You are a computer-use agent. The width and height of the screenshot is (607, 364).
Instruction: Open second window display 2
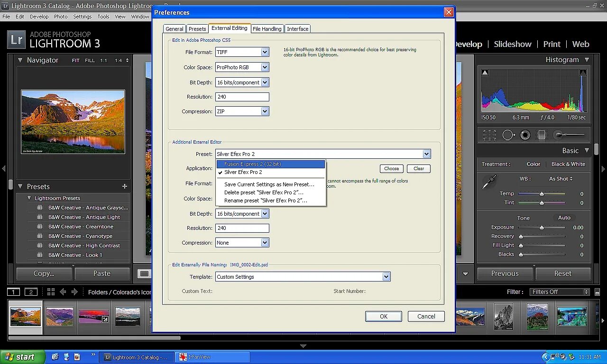[31, 292]
